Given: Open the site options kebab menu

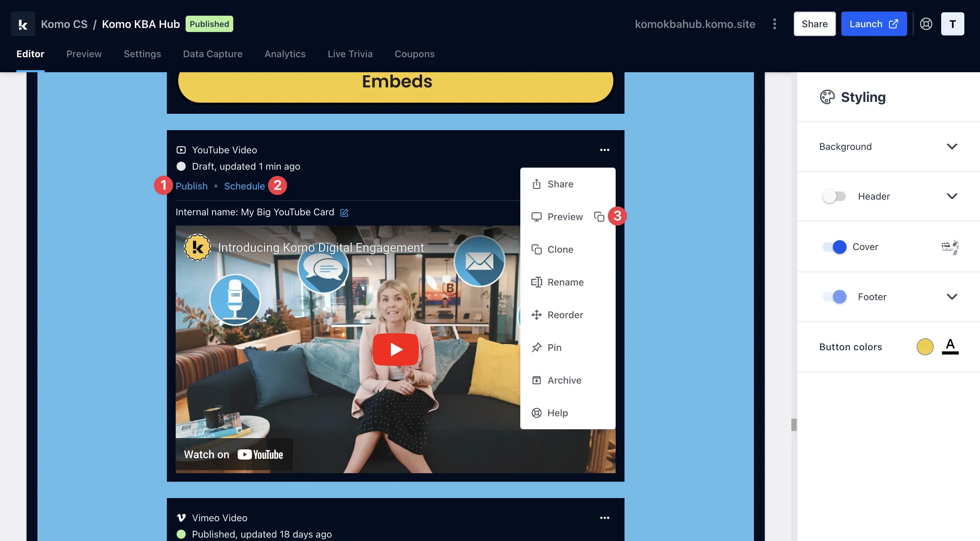Looking at the screenshot, I should click(774, 24).
